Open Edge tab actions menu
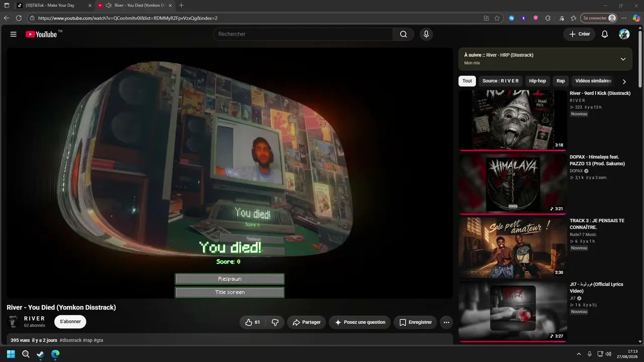 [x=7, y=6]
